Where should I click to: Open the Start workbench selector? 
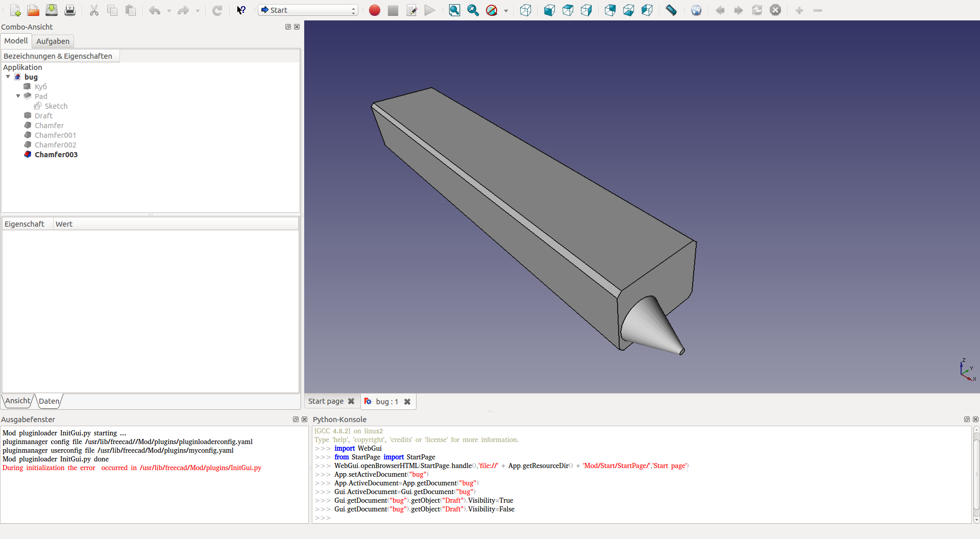(x=308, y=10)
